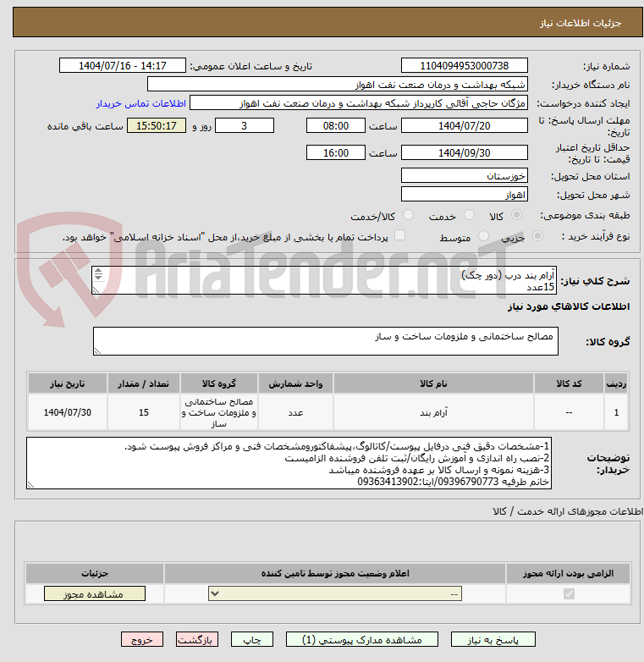Screen dimensions: 644x662
Task: Click the unit cell عدد
Action: 295,412
